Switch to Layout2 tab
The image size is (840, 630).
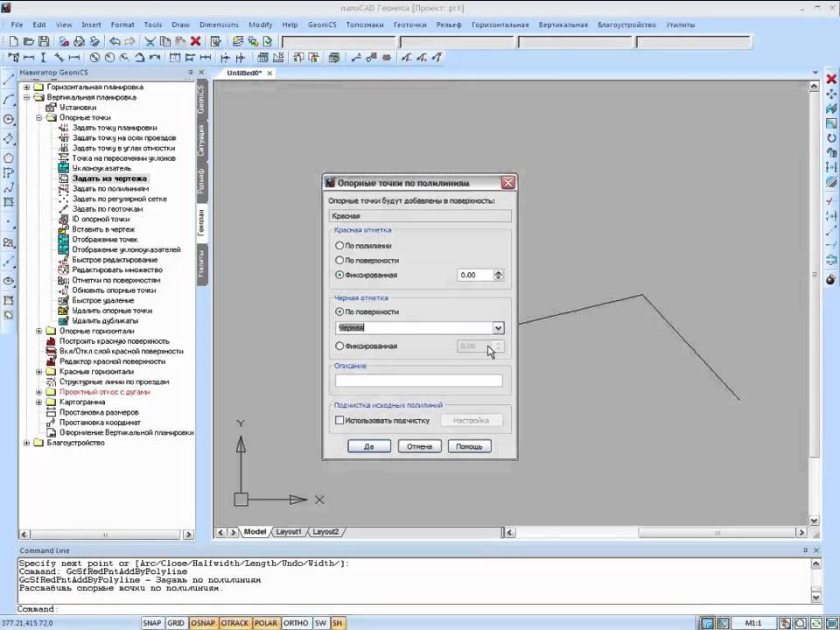click(x=325, y=532)
